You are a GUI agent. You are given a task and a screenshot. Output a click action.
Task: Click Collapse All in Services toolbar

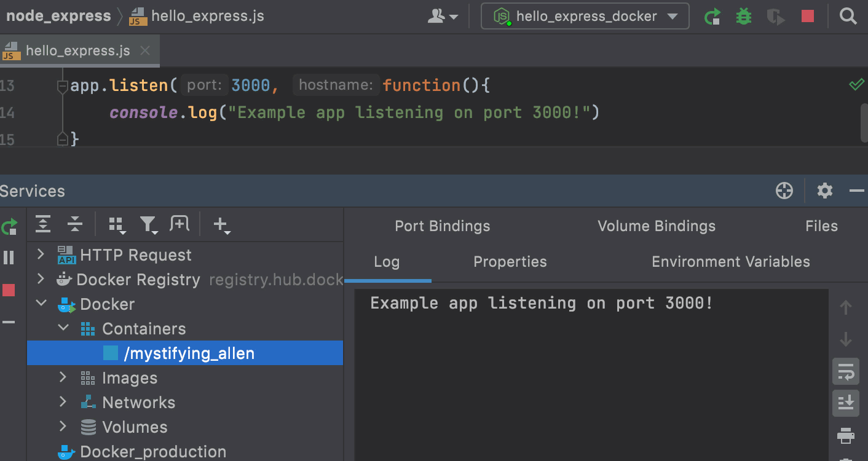75,224
